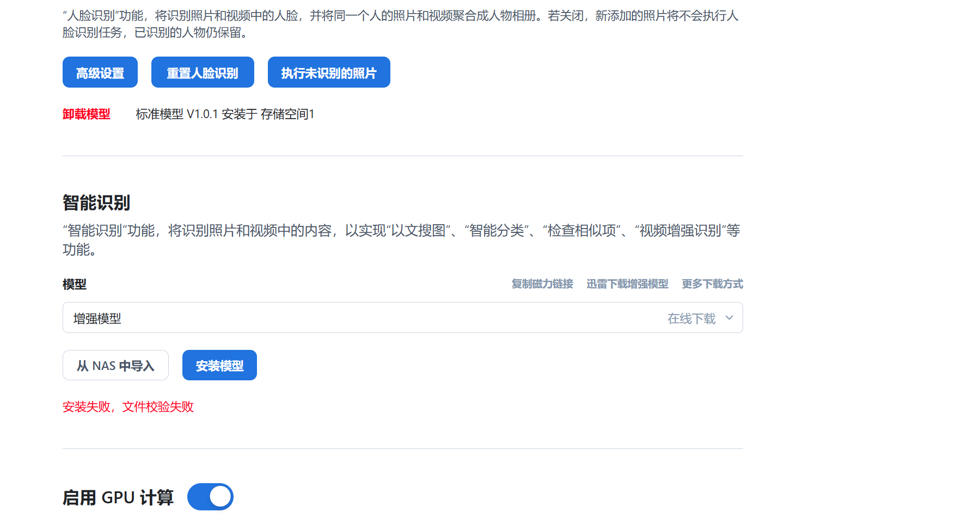Click the 安装失败，文件校验失败 error message
Screen dimensions: 980x518
128,407
